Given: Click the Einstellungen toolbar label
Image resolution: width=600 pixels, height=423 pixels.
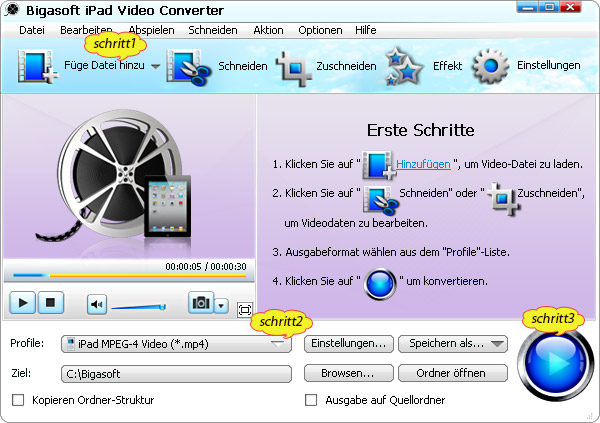Looking at the screenshot, I should pyautogui.click(x=548, y=65).
